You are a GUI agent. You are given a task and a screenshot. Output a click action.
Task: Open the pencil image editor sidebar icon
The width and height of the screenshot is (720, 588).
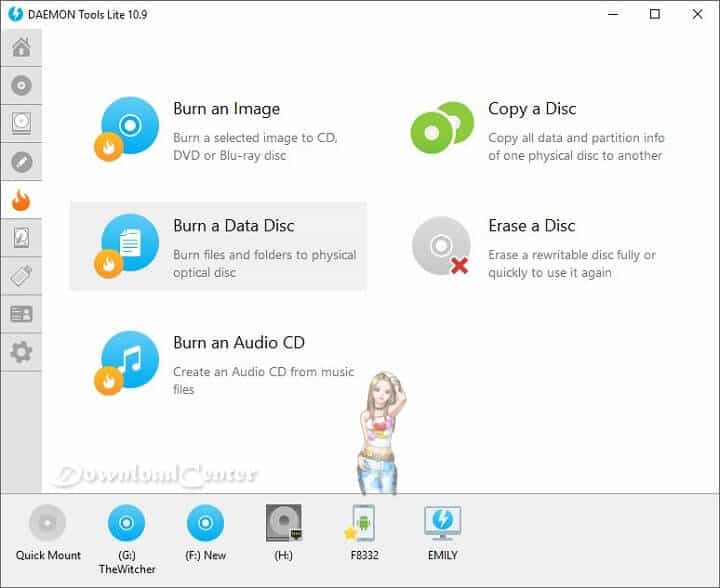(x=21, y=162)
